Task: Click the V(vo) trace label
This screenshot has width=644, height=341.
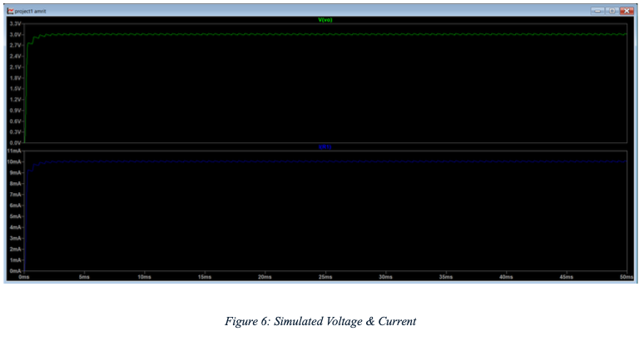Action: [x=324, y=20]
